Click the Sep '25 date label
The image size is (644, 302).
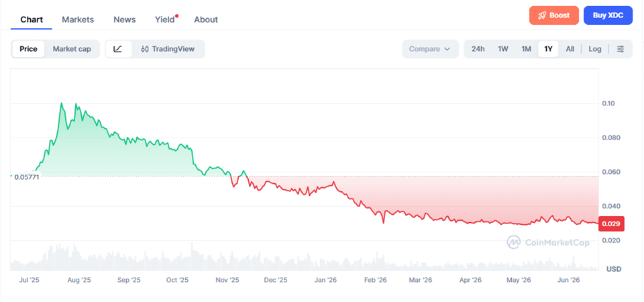coord(129,281)
